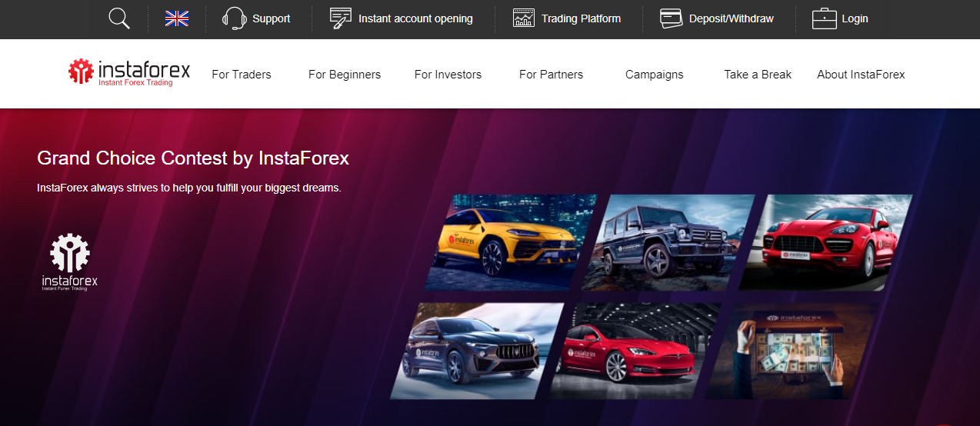Click the Instant account opening form icon
The width and height of the screenshot is (980, 426).
click(340, 18)
